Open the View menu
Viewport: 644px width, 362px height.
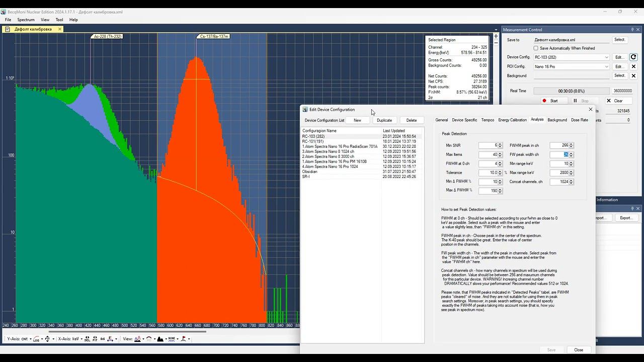click(45, 20)
